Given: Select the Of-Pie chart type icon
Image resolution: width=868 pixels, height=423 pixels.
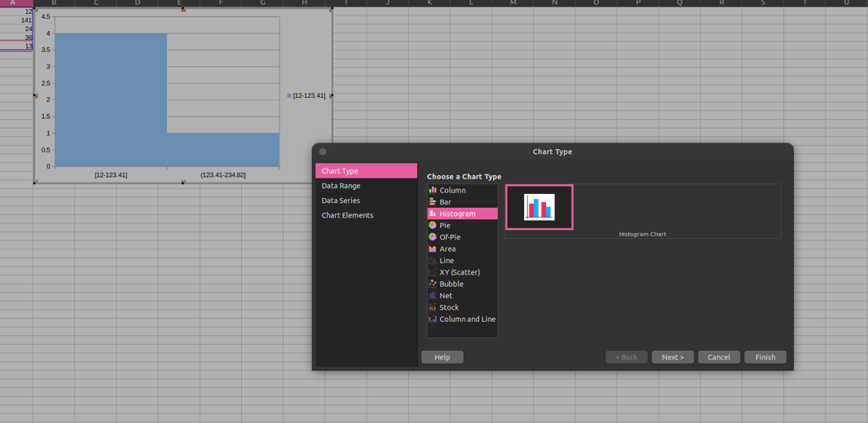Looking at the screenshot, I should 433,237.
